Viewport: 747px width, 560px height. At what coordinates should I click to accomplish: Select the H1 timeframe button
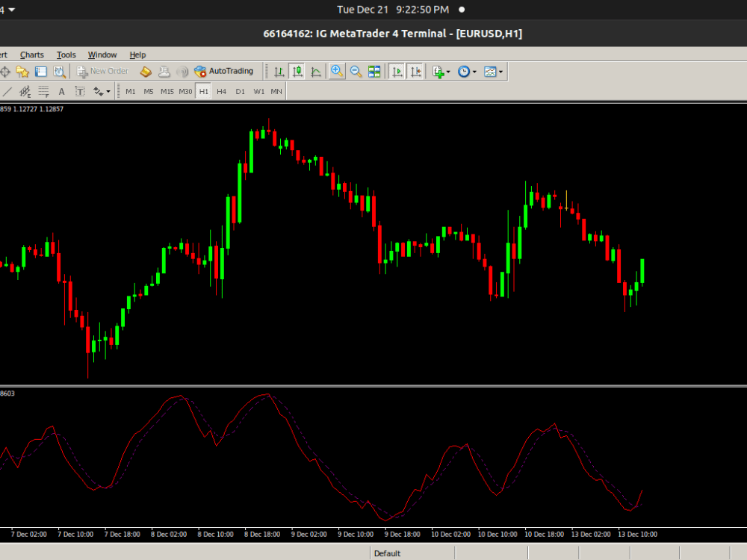[204, 91]
